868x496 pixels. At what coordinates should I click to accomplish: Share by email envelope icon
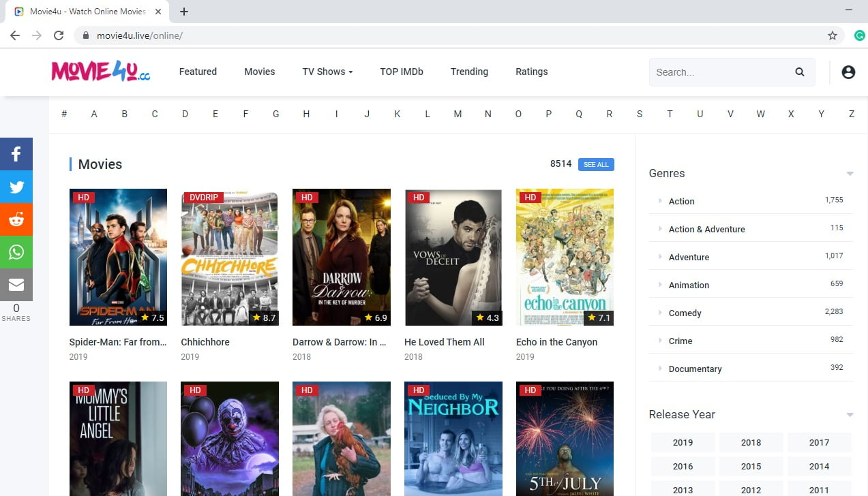(16, 285)
